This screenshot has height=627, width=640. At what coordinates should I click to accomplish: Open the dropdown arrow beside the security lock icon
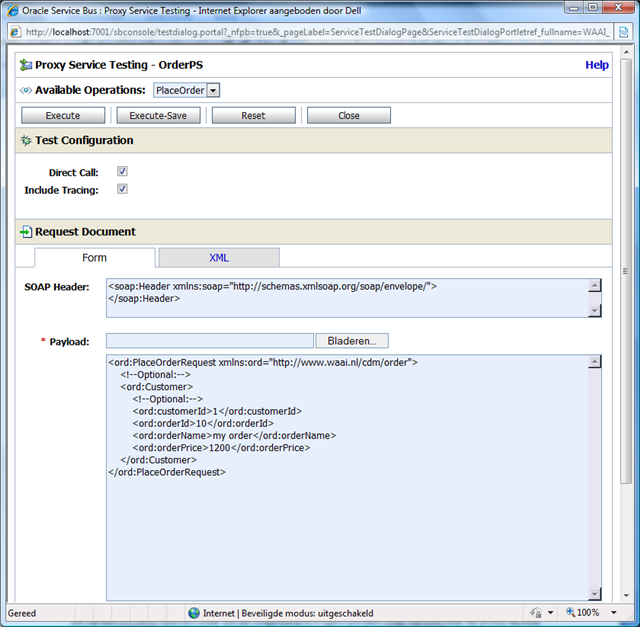(x=550, y=612)
